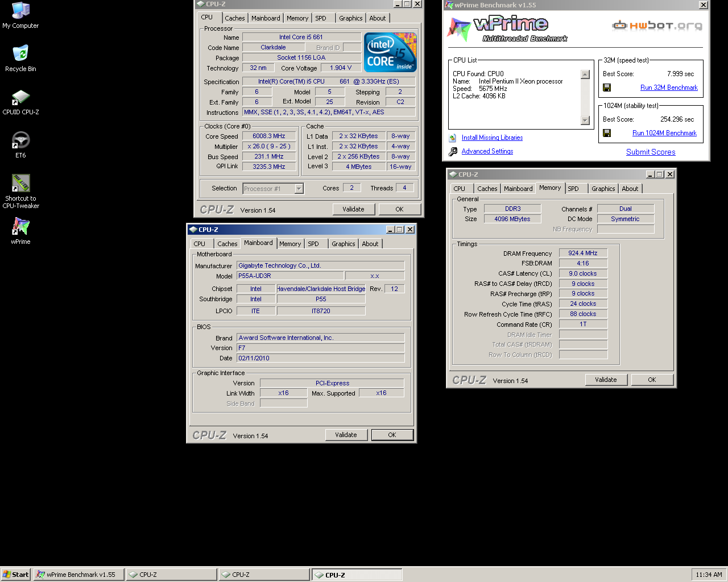Click the BIOS Date field 02/11/2010
Viewport: 728px width, 582px height.
pyautogui.click(x=320, y=358)
